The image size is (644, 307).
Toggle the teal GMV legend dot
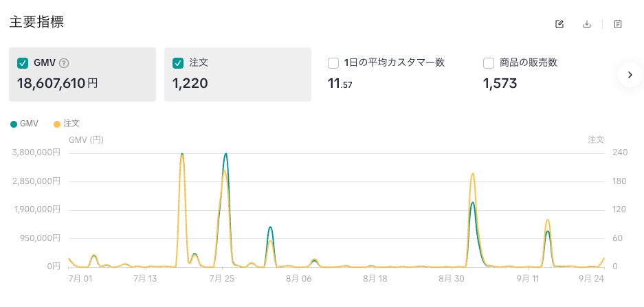[14, 124]
